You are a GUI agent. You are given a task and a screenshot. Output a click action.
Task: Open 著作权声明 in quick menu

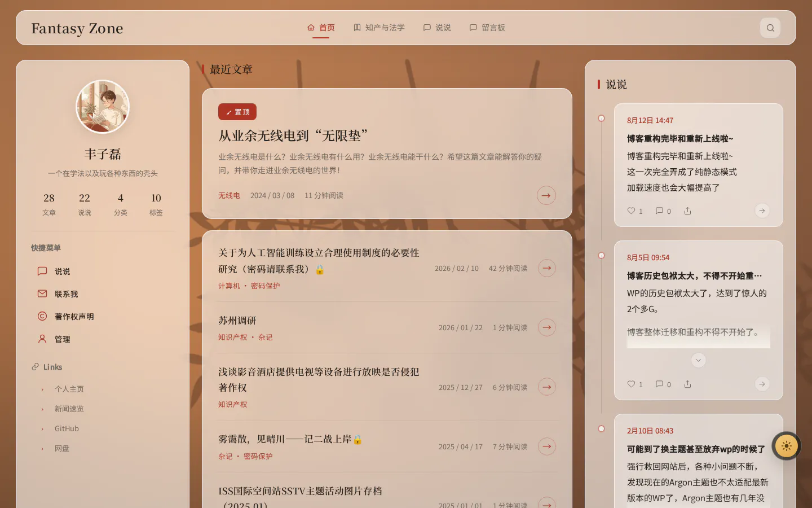(x=103, y=317)
